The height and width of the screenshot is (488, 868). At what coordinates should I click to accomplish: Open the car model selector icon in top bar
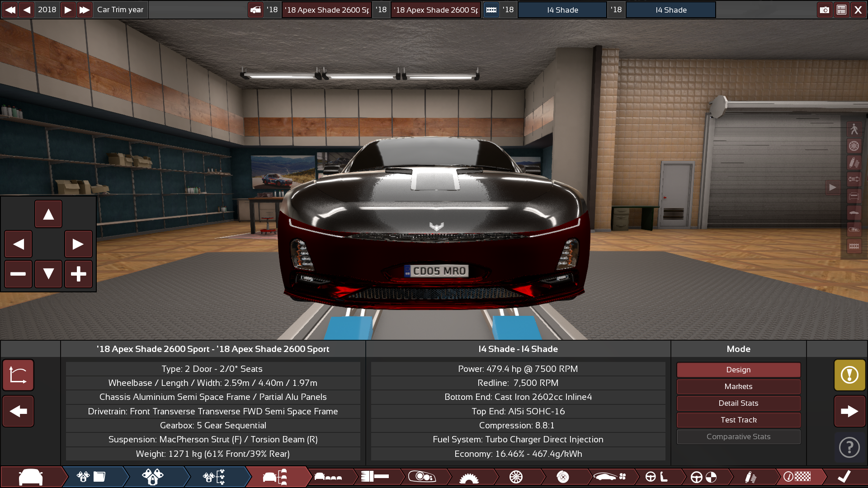[x=256, y=9]
